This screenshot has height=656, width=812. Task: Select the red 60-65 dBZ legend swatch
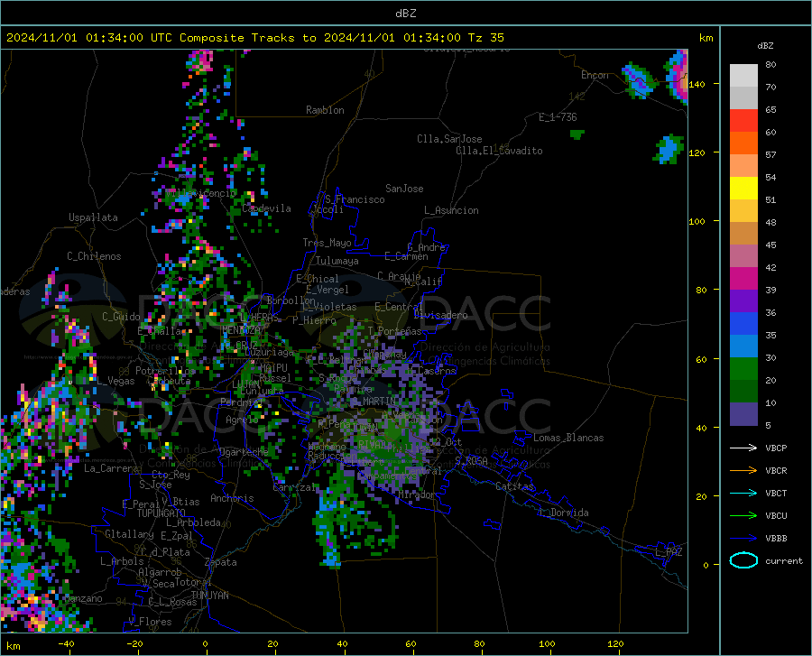[743, 121]
